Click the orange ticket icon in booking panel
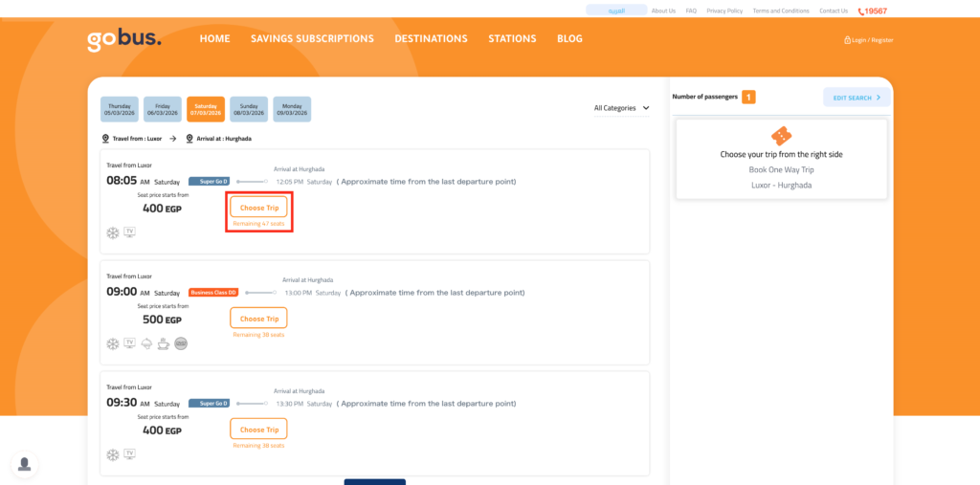The image size is (980, 485). (781, 136)
